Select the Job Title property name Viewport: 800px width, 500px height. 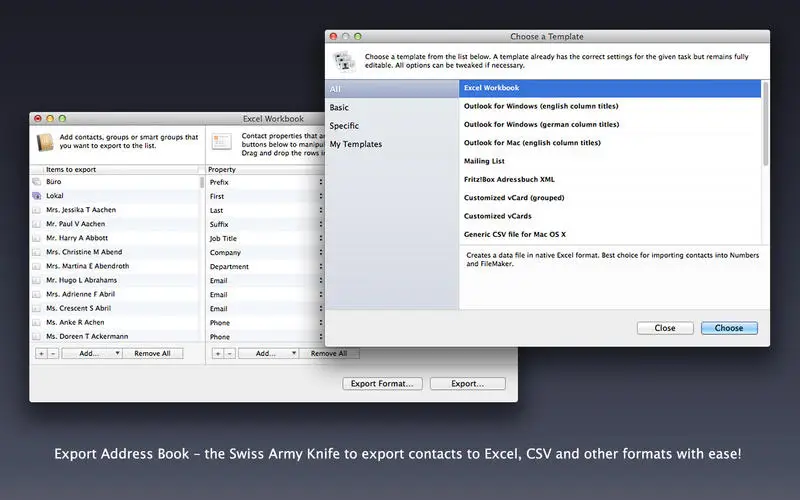[x=223, y=238]
